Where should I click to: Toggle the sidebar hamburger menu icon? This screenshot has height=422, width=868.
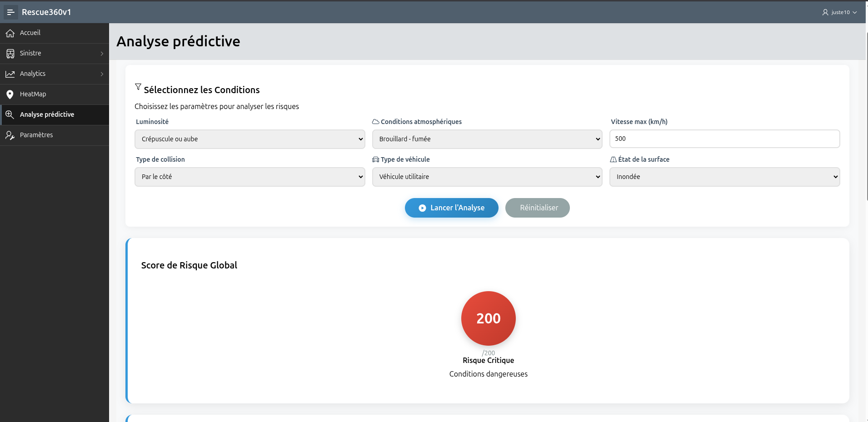pyautogui.click(x=10, y=12)
